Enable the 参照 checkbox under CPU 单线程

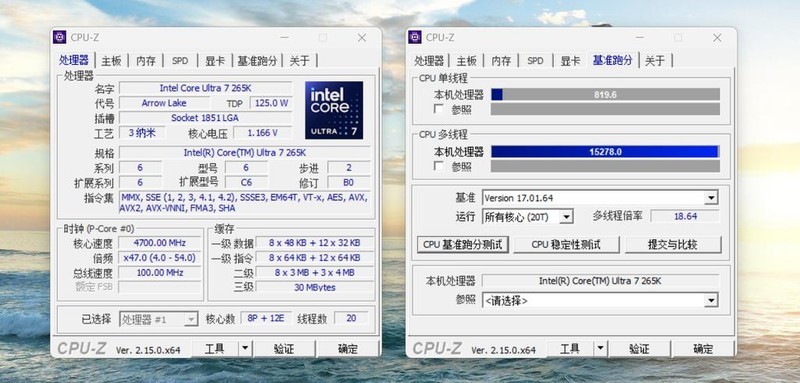pos(438,109)
